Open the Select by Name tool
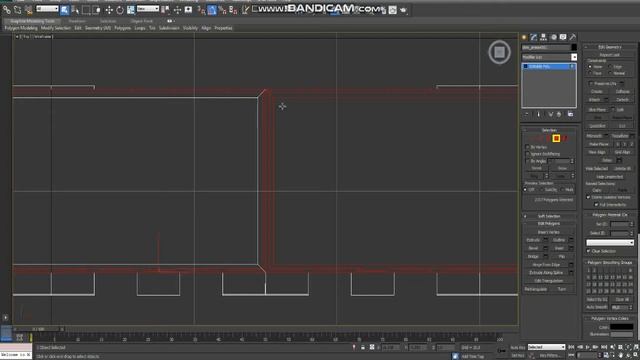 (75, 9)
